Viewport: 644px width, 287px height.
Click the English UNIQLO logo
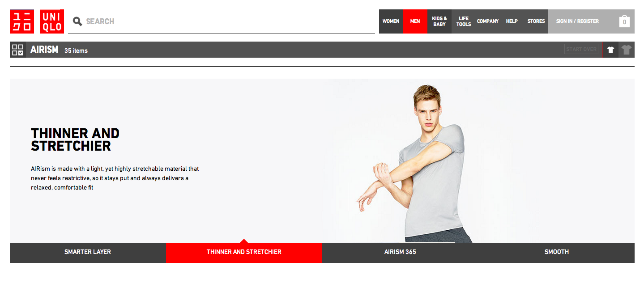click(52, 21)
